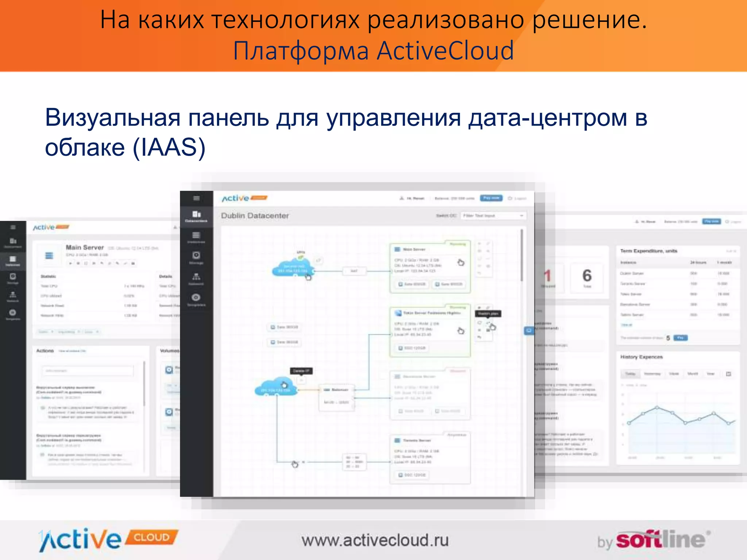Click second volume disk icon under Volumes

[169, 412]
